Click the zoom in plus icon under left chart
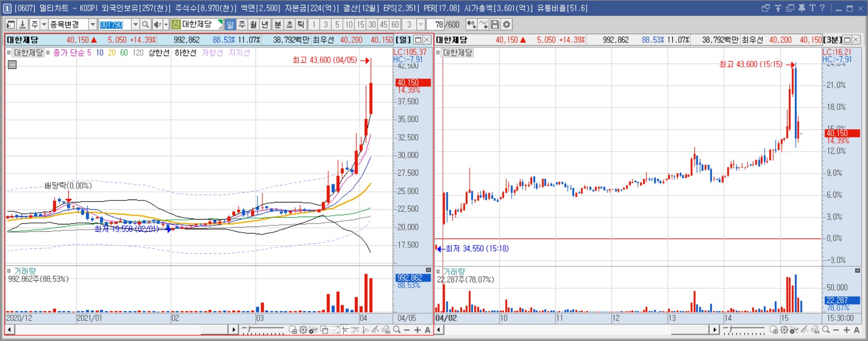Image resolution: width=868 pixels, height=341 pixels. (x=417, y=330)
